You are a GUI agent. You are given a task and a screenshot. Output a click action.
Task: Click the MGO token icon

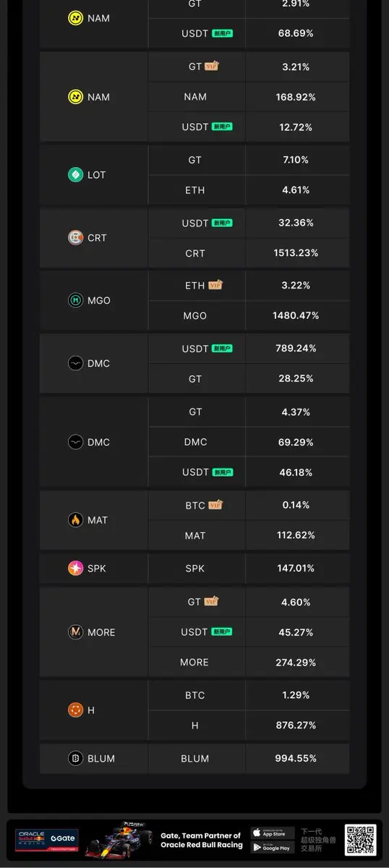tap(76, 300)
